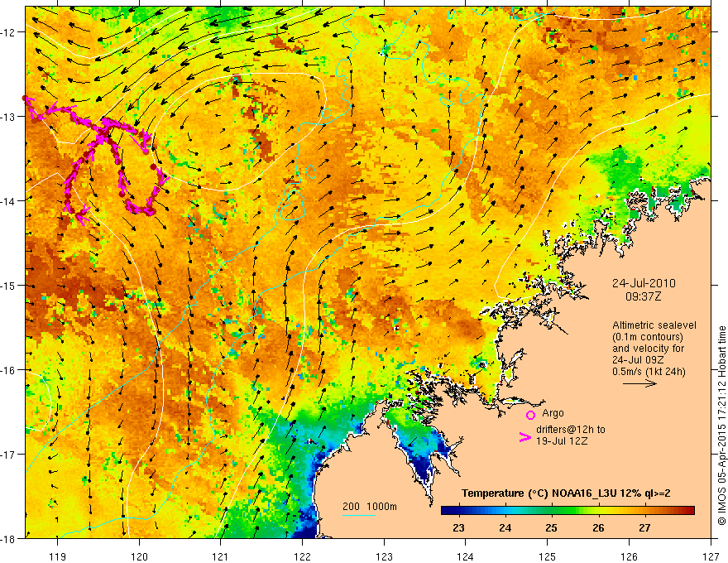Click the green 25 region of colorbar
Viewport: 728px width, 563px height.
(x=551, y=511)
